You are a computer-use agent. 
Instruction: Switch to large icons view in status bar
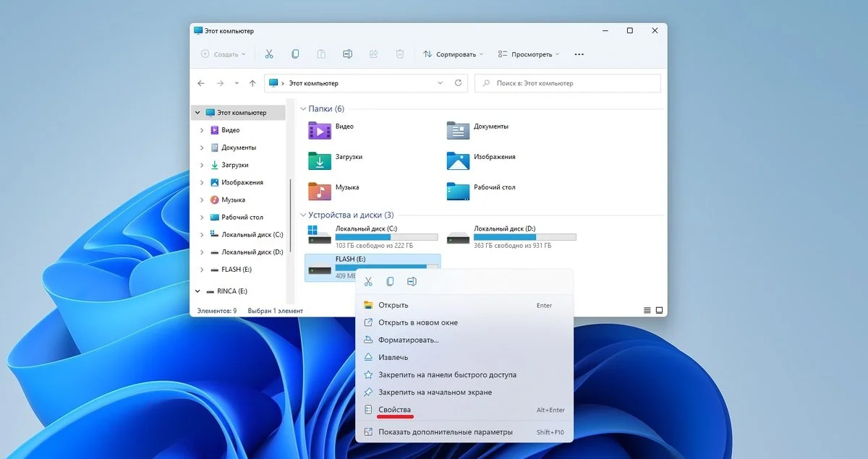coord(659,311)
